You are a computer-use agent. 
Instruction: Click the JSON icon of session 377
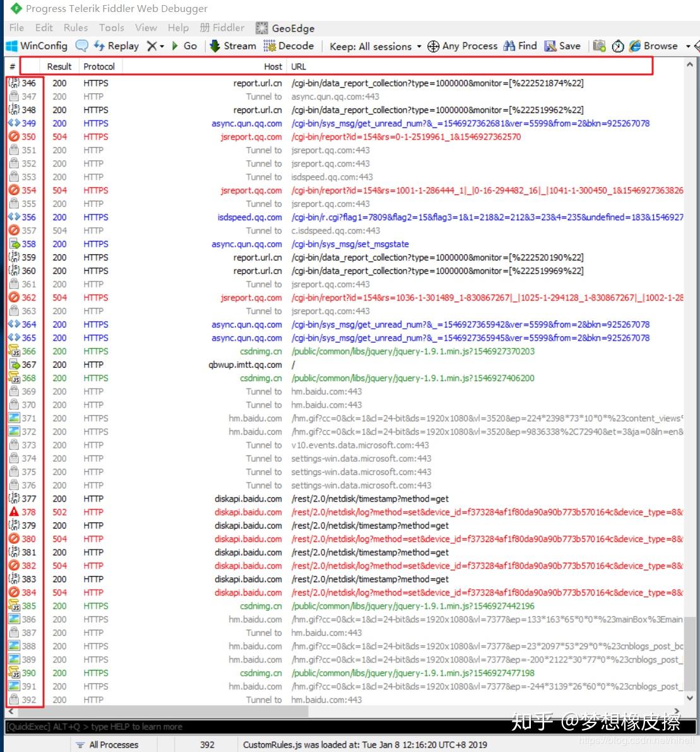coord(14,499)
